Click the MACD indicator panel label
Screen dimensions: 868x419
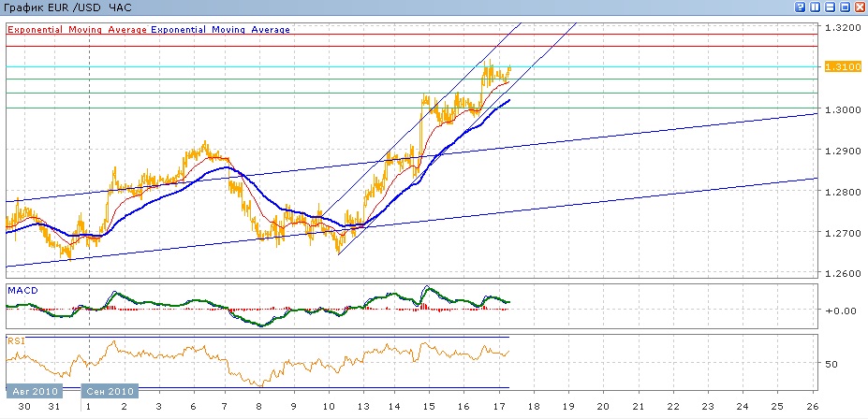click(x=22, y=291)
